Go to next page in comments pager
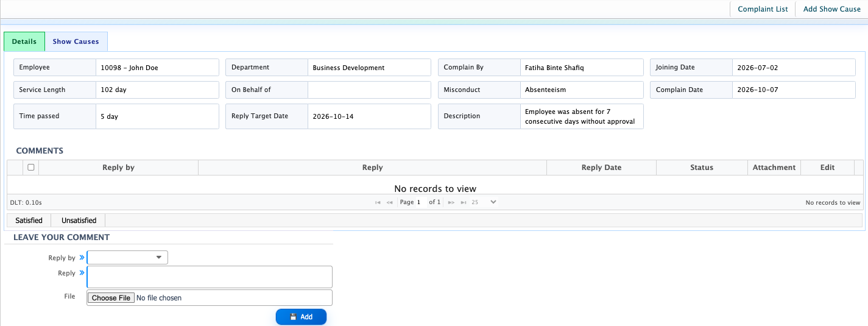This screenshot has width=868, height=326. (x=451, y=202)
